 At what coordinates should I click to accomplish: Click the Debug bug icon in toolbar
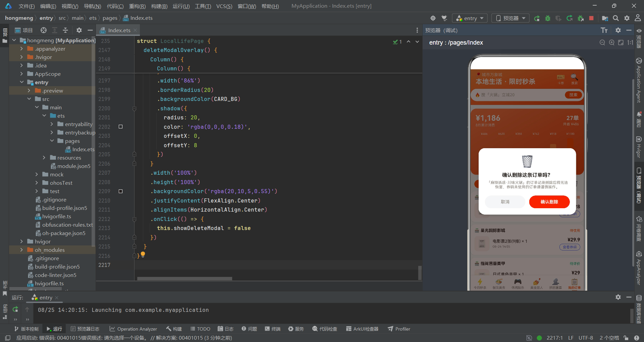click(548, 18)
